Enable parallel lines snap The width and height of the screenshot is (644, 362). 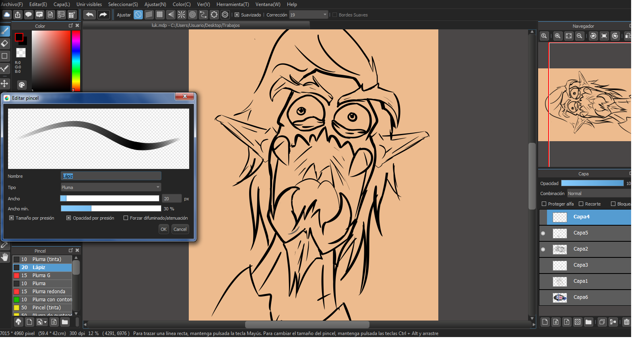(x=149, y=15)
